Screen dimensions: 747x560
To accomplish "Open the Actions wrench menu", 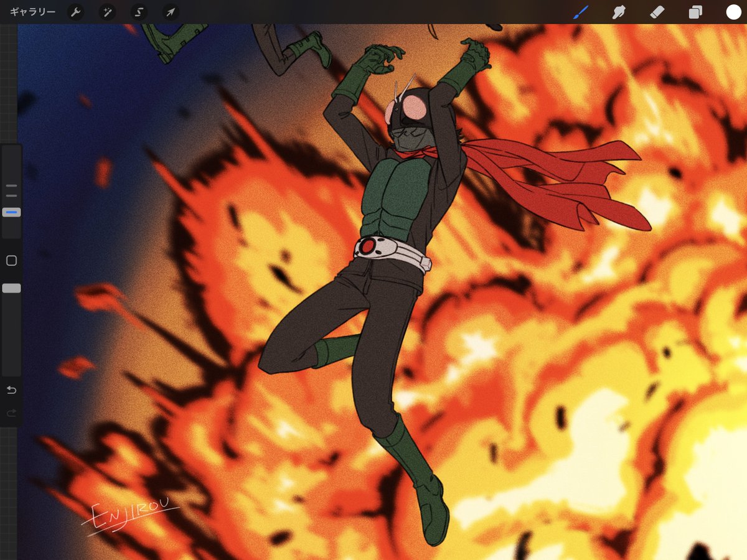I will pyautogui.click(x=75, y=12).
